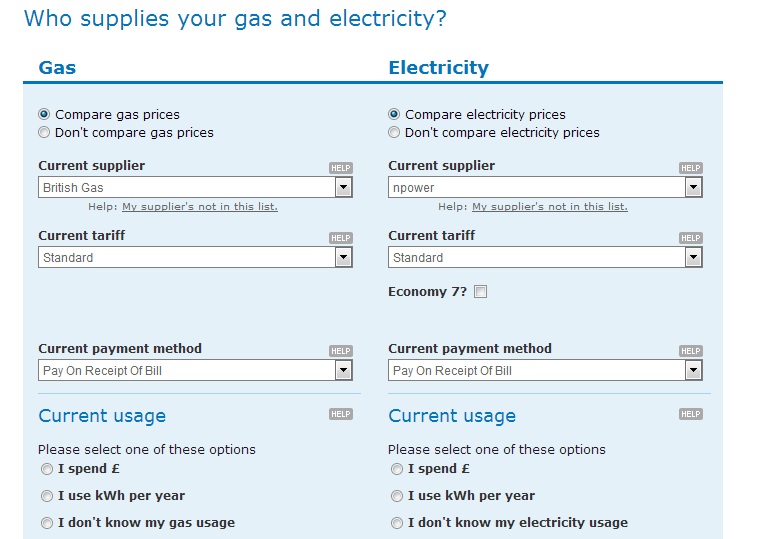Open gas Pay On Receipt Of Bill dropdown
This screenshot has height=539, width=778.
(195, 370)
